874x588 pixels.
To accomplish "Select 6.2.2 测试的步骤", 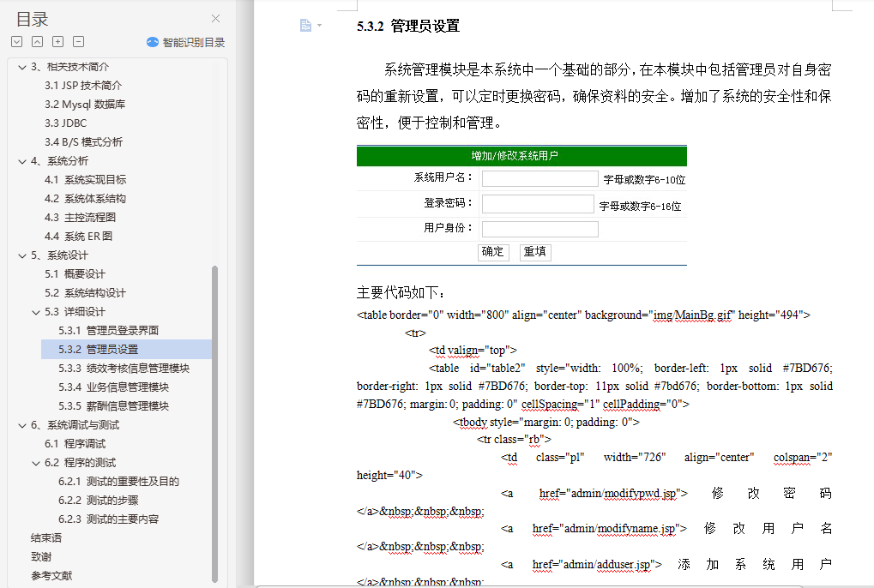I will [98, 501].
